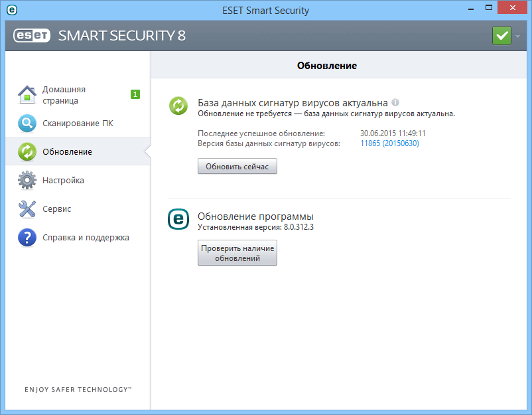Click the green refresh icon beside virus database status
Image resolution: width=532 pixels, height=415 pixels.
coord(178,106)
